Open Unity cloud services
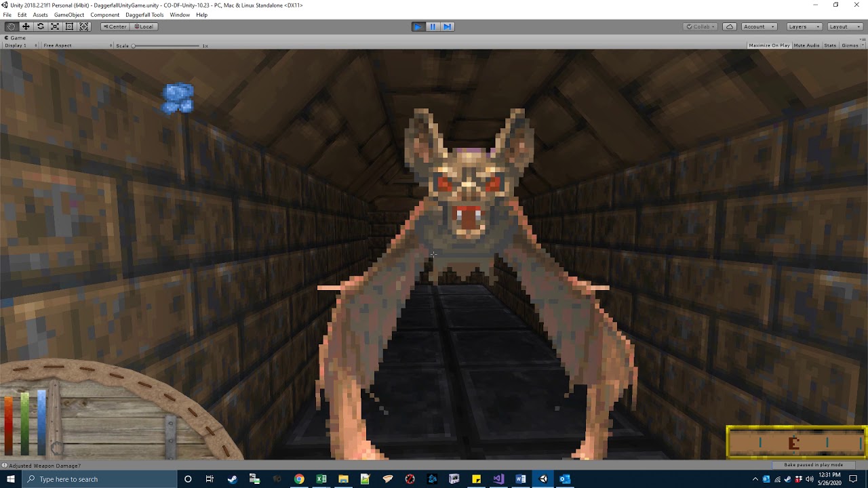868x488 pixels. point(730,26)
